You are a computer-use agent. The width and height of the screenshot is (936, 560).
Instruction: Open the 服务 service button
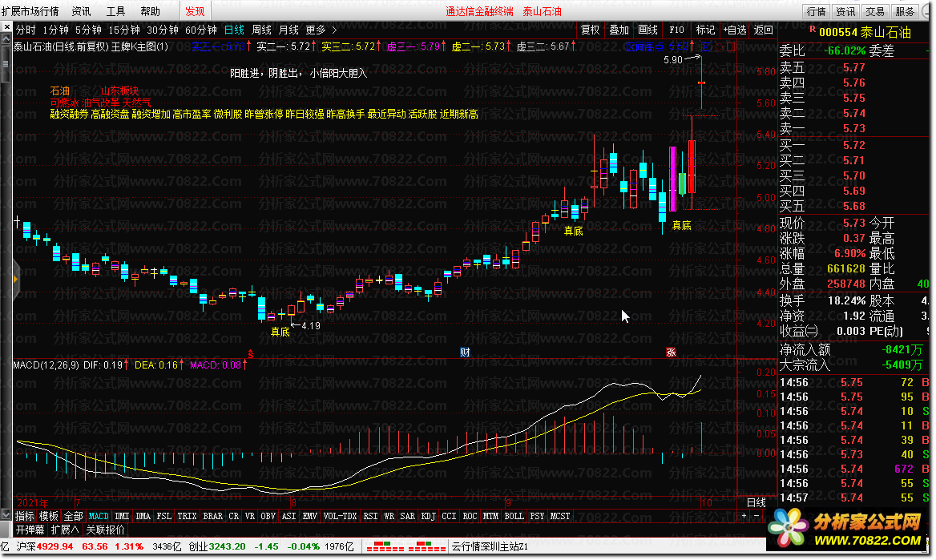coord(905,11)
